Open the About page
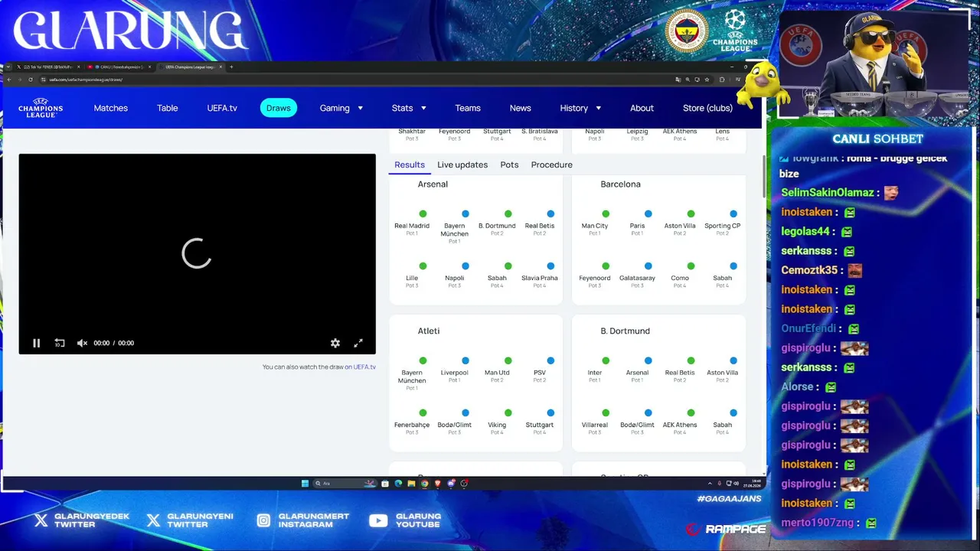This screenshot has height=551, width=980. (x=642, y=108)
